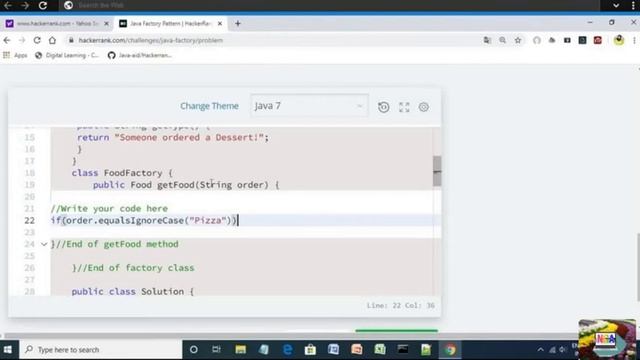Viewport: 640px width, 360px height.
Task: Click outer browser refresh button
Action: coord(43,5)
